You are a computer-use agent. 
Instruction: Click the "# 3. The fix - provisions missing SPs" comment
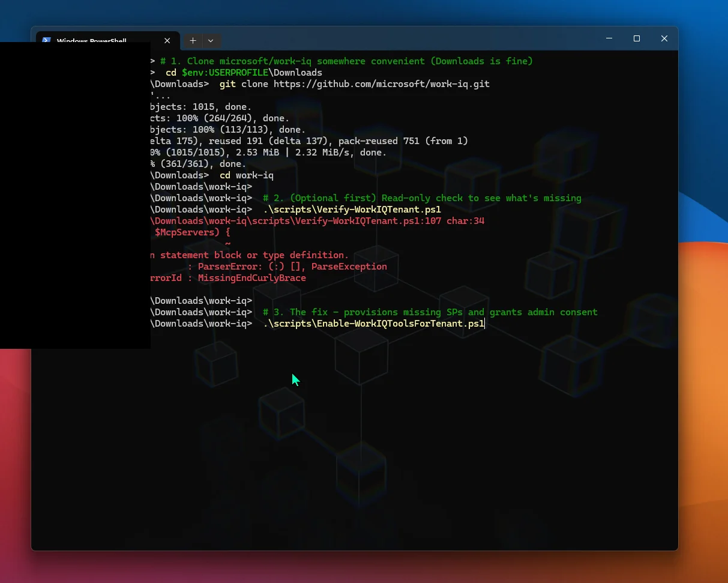(x=430, y=312)
